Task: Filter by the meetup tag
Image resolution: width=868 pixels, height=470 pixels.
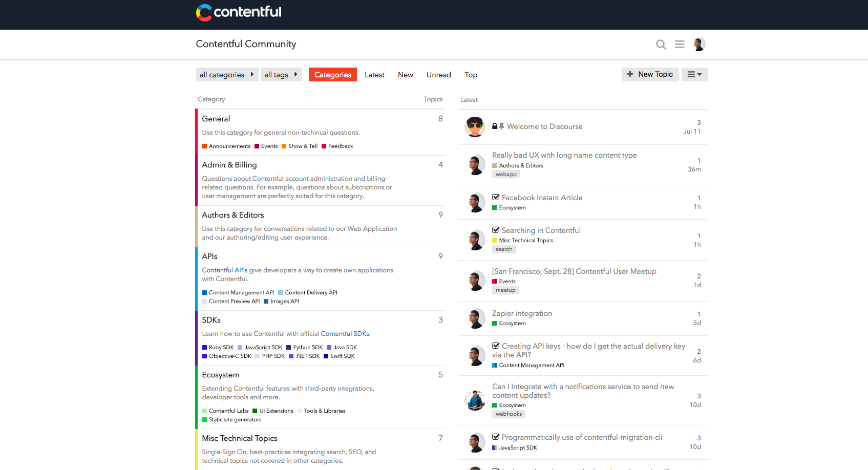Action: pyautogui.click(x=505, y=290)
